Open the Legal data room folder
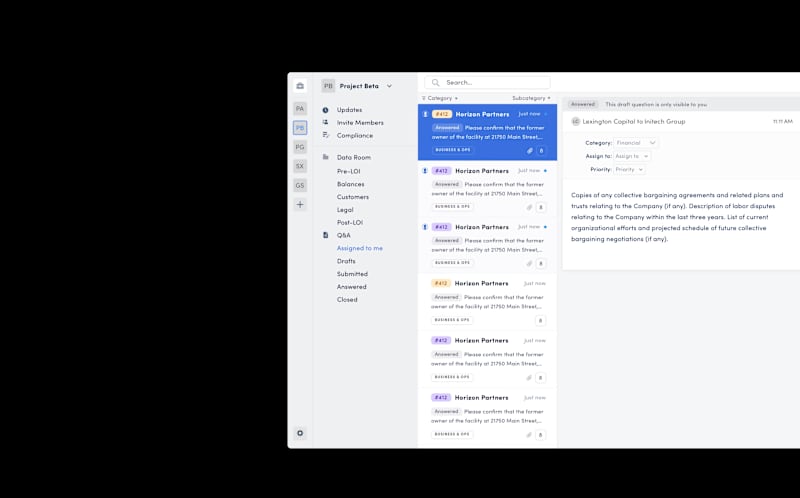Image resolution: width=800 pixels, height=498 pixels. 345,210
